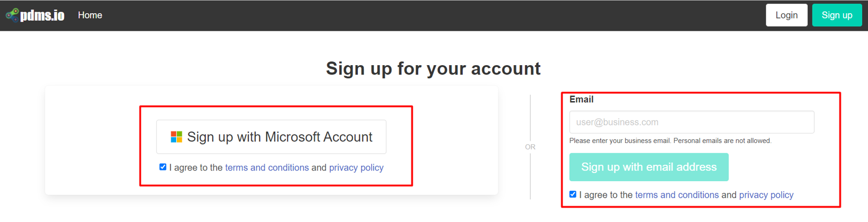
Task: Click the 'Sign up for your account' heading
Action: click(x=433, y=68)
